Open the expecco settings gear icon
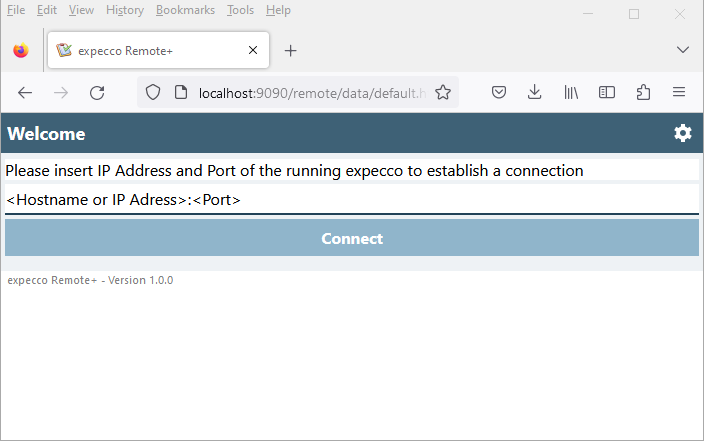This screenshot has height=441, width=704. (682, 134)
